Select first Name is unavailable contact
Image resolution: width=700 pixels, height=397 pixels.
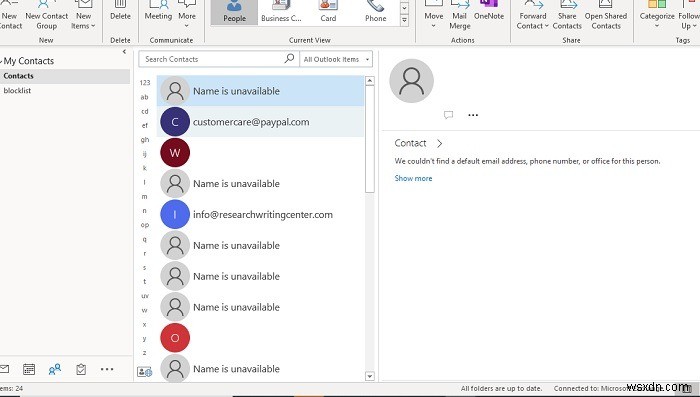point(260,91)
